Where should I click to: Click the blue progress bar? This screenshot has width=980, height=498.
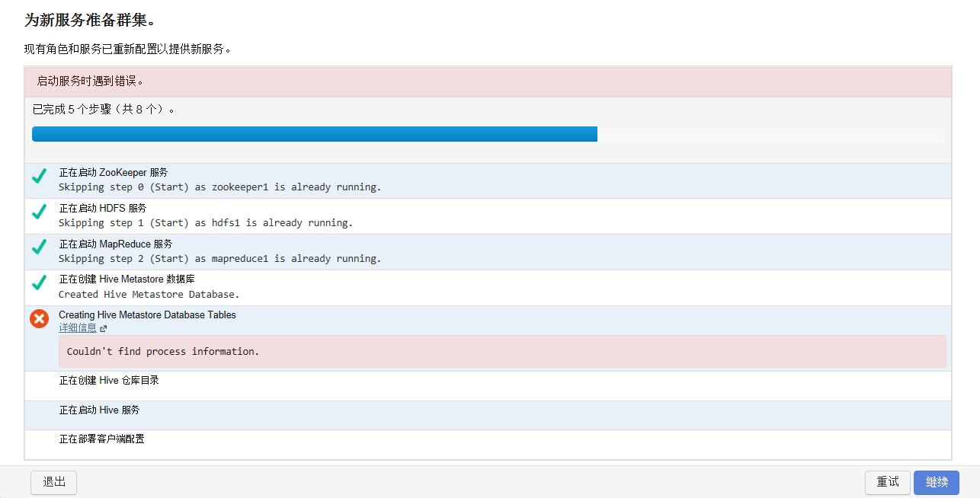[x=315, y=134]
